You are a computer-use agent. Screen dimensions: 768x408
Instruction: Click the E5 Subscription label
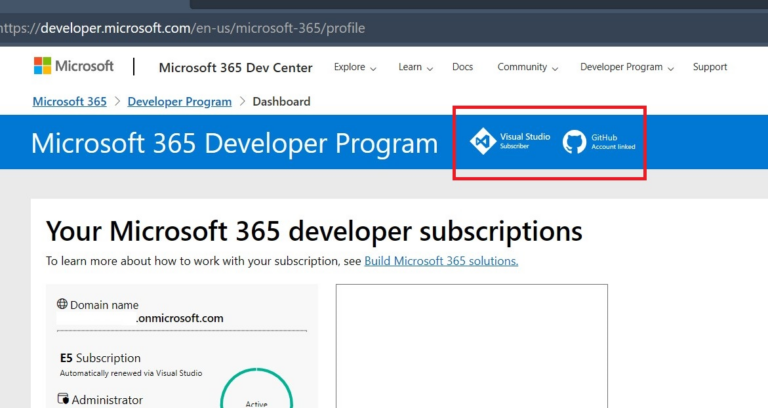[100, 358]
